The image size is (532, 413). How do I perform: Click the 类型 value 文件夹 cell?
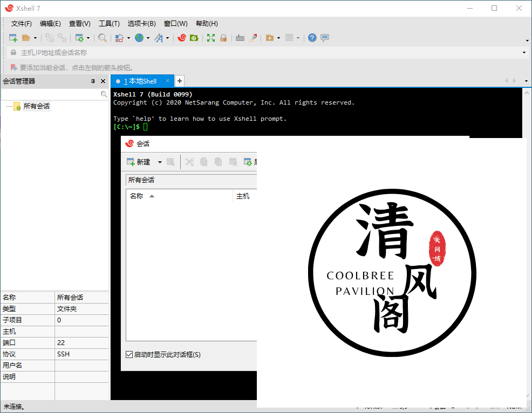point(81,308)
